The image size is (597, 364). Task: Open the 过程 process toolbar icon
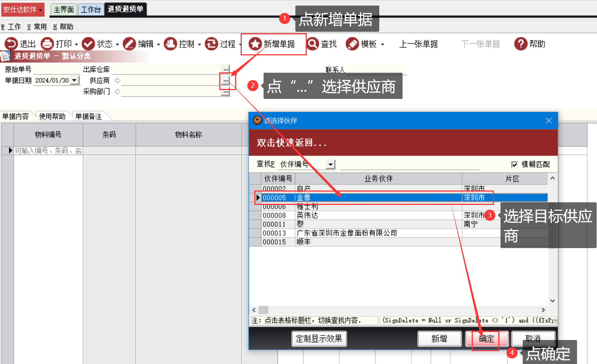coord(211,44)
